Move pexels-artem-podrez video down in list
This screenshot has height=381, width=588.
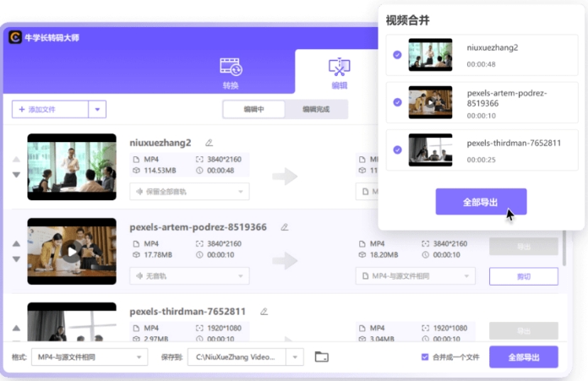pyautogui.click(x=16, y=259)
